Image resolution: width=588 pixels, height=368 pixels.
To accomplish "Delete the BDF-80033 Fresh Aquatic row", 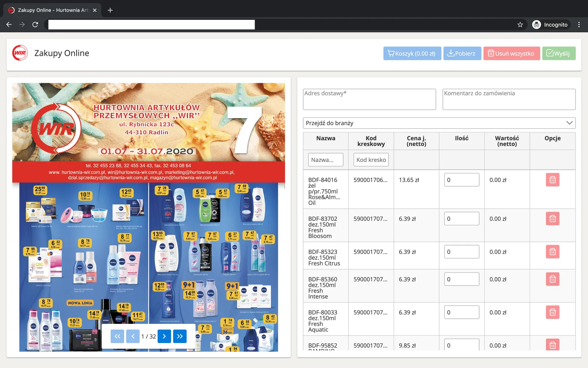I will tap(552, 312).
